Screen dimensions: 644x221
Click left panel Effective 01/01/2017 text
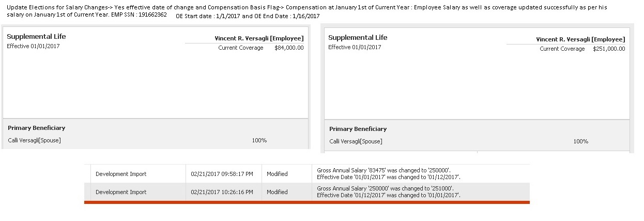[x=33, y=46]
